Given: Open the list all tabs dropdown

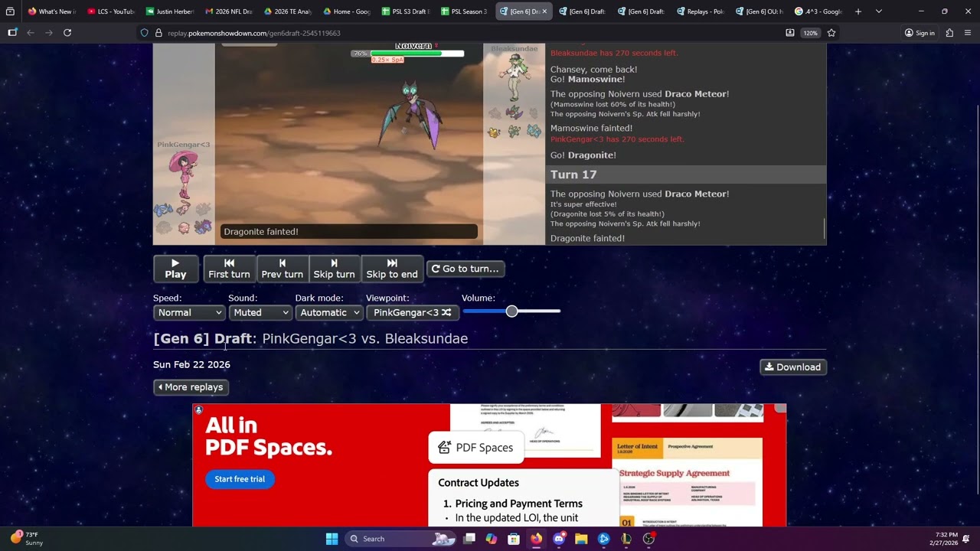Looking at the screenshot, I should tap(879, 11).
